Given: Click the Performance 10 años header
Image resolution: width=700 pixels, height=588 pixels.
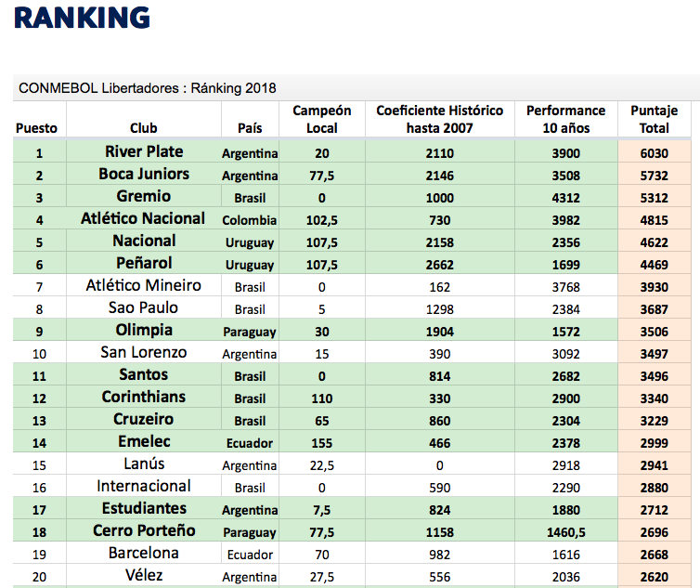Looking at the screenshot, I should pyautogui.click(x=565, y=119).
